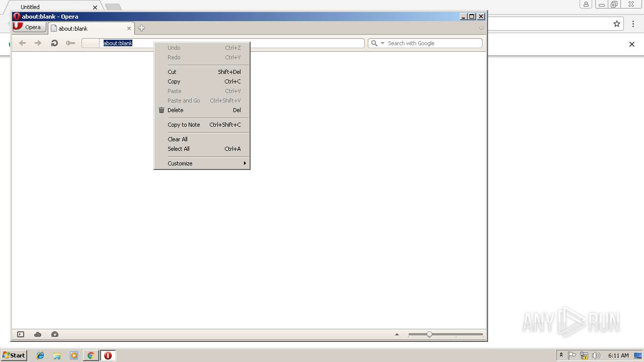Open Chrome's menu button beside the star
The image size is (644, 362).
[633, 24]
